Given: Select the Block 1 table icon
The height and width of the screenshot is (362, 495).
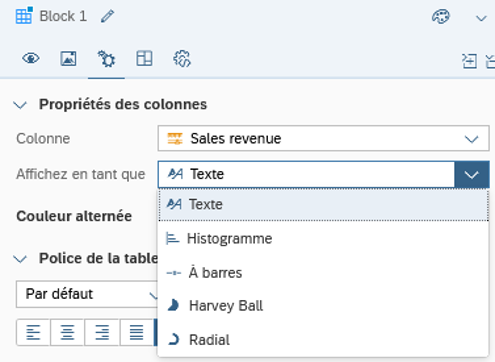Looking at the screenshot, I should 24,16.
